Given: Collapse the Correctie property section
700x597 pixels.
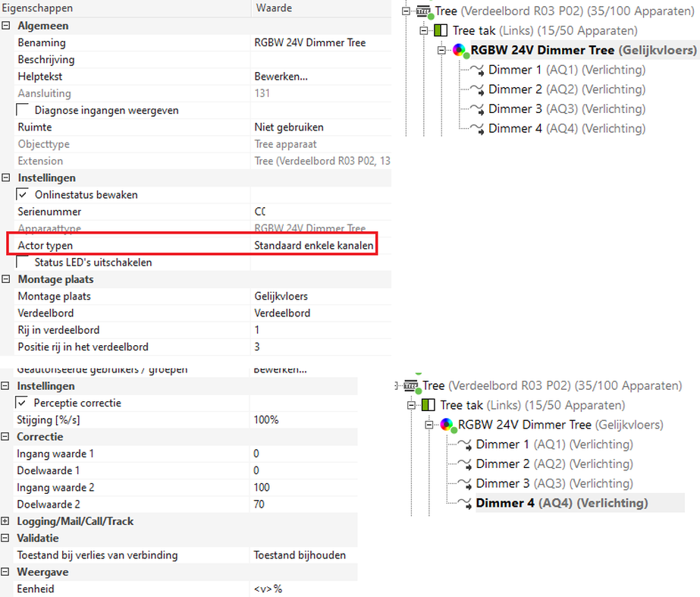Looking at the screenshot, I should pos(5,436).
